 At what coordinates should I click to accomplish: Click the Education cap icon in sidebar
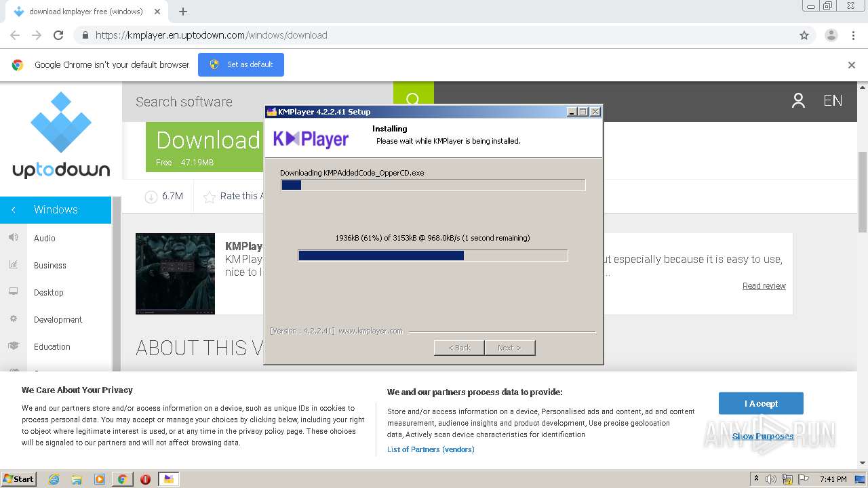tap(13, 346)
